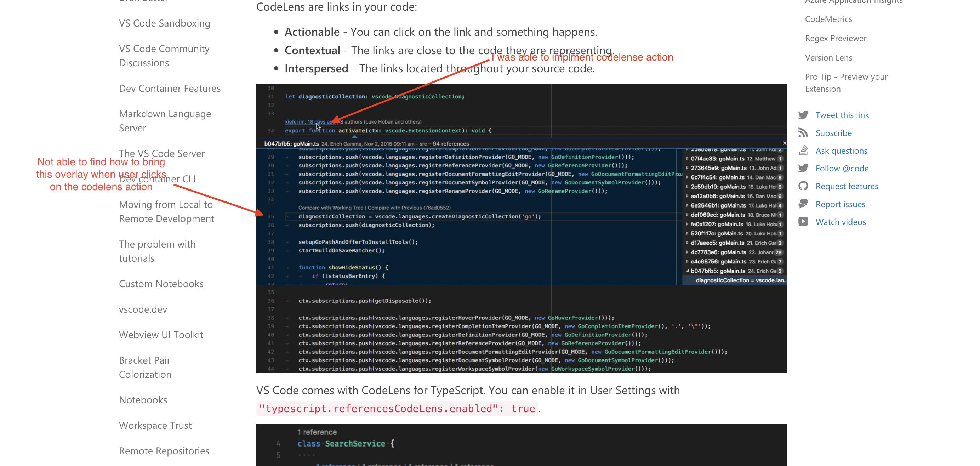The height and width of the screenshot is (466, 980).
Task: Open the Remote Repositories blog post
Action: (164, 451)
